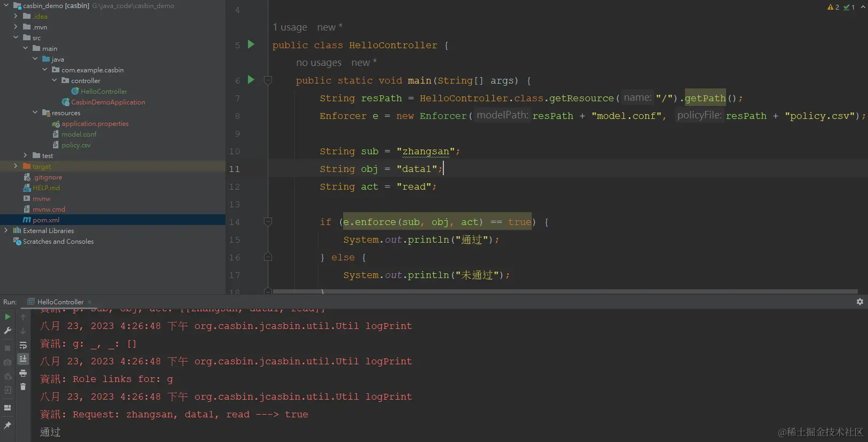Screen dimensions: 868x442
Task: Fold the else block at line 16
Action: coord(268,257)
